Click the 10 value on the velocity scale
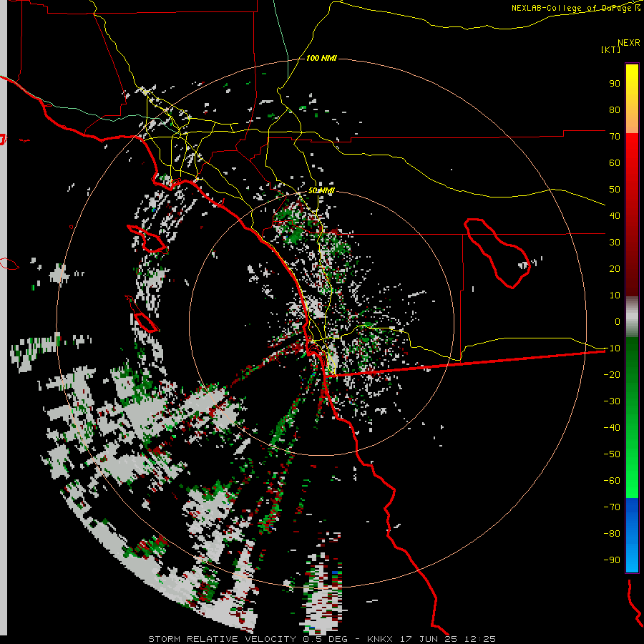This screenshot has width=644, height=644. (615, 296)
